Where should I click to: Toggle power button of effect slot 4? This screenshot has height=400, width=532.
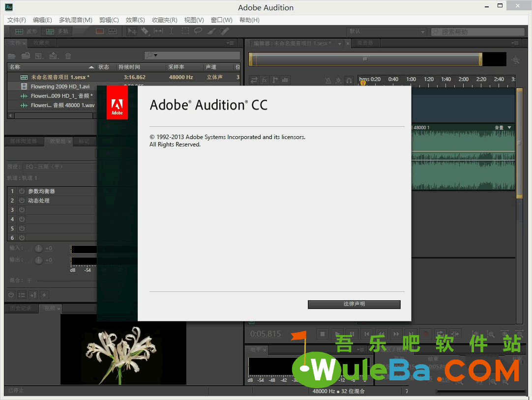click(x=22, y=219)
